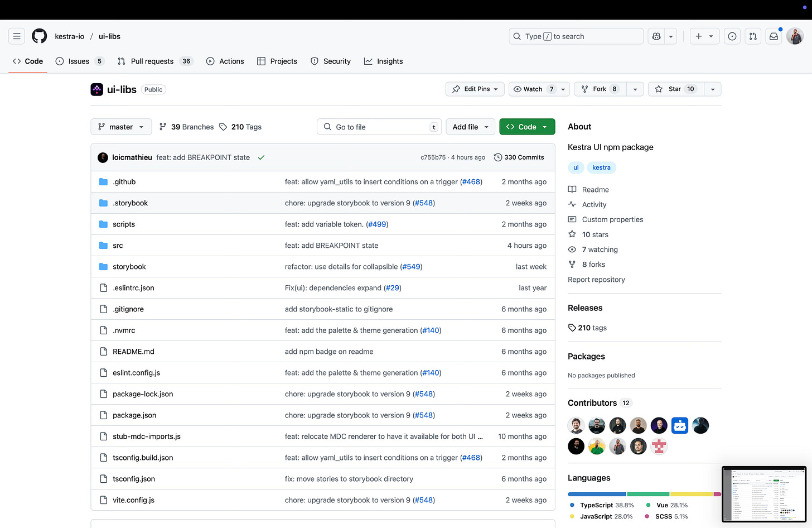812x528 pixels.
Task: Click the README.md file icon
Action: tap(103, 352)
